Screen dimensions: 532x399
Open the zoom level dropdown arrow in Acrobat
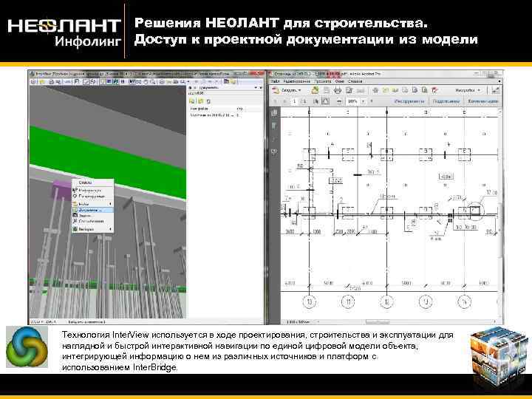pyautogui.click(x=364, y=101)
